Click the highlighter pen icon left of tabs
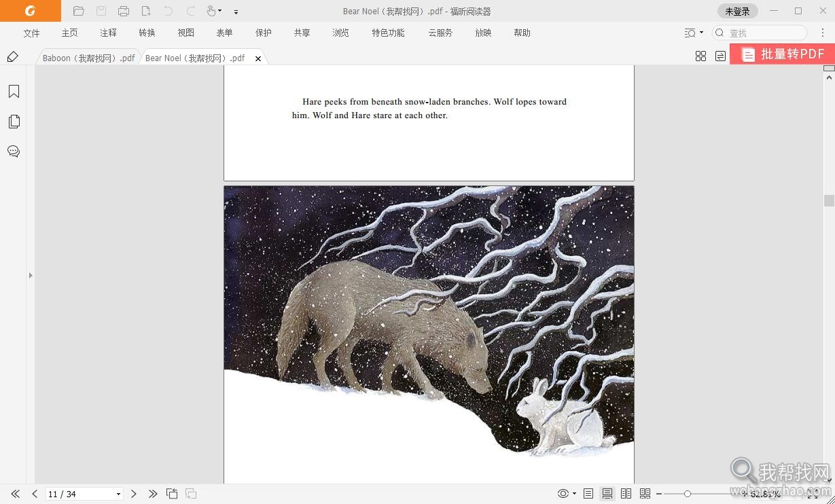 tap(12, 56)
